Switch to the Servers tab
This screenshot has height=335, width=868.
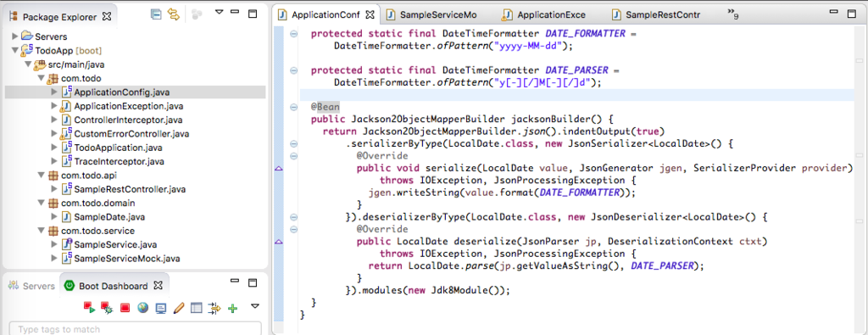(x=32, y=286)
